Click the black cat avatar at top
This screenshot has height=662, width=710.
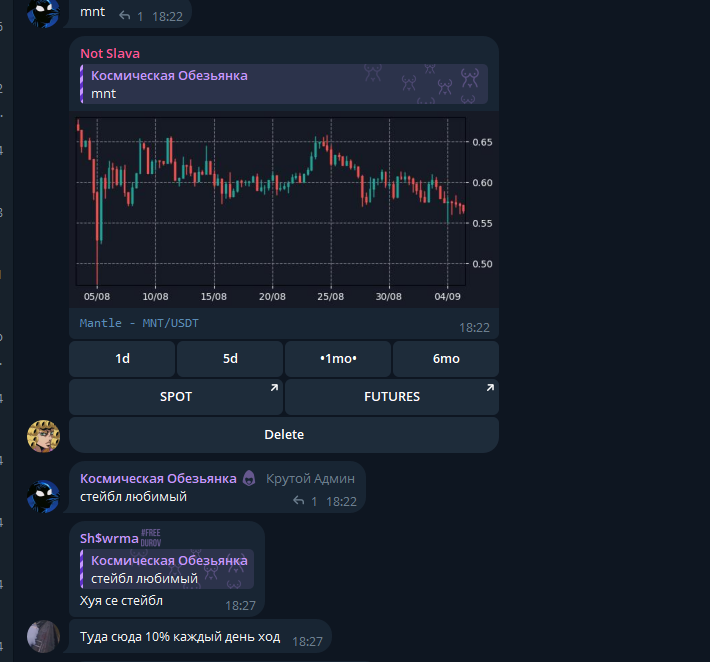click(x=43, y=13)
